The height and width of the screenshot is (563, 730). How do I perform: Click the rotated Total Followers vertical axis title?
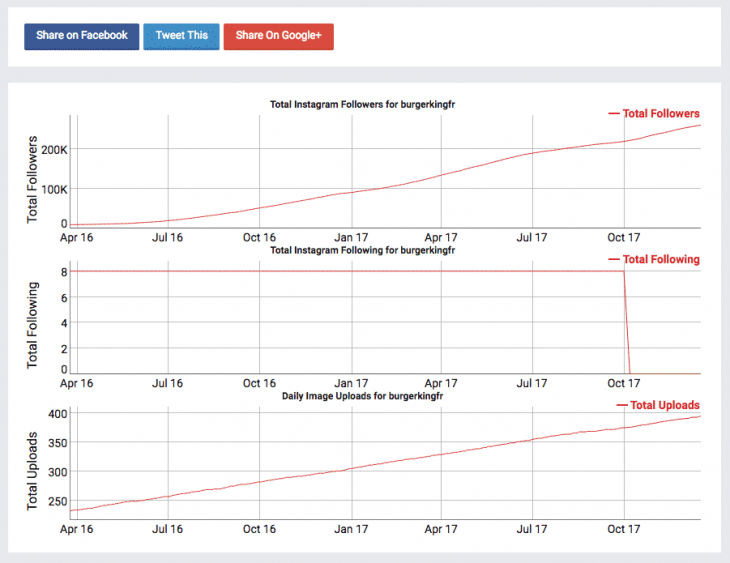click(x=32, y=179)
